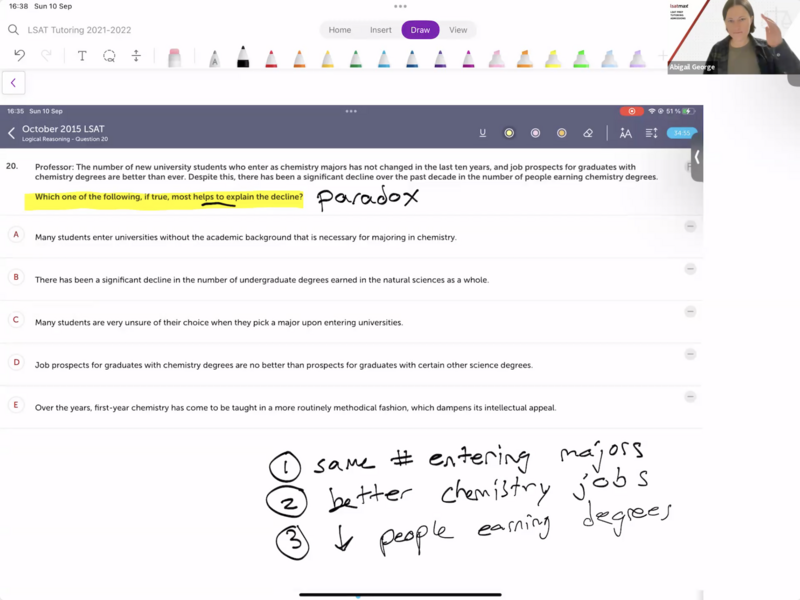Open the Home tab
This screenshot has width=800, height=600.
pos(340,30)
